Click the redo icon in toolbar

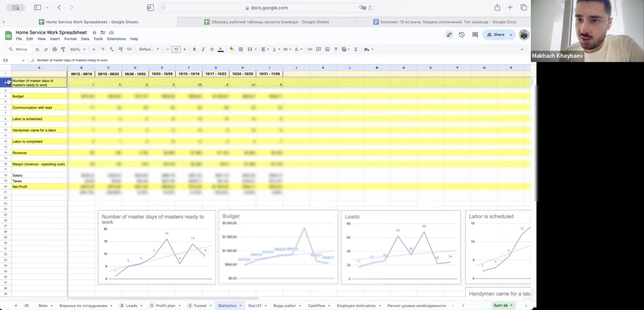[x=46, y=49]
